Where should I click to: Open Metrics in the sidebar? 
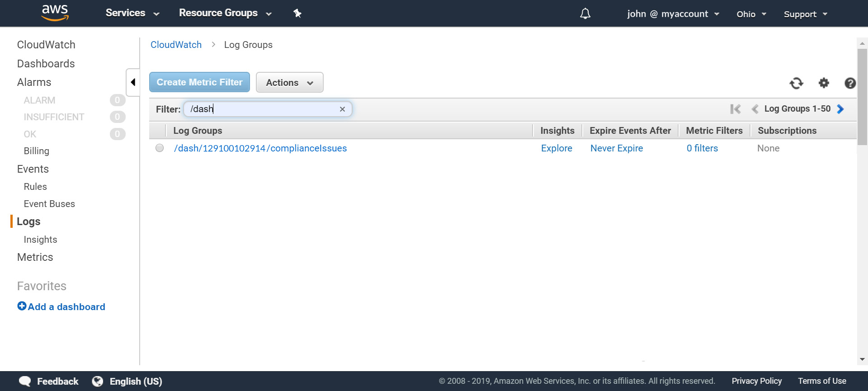coord(35,257)
